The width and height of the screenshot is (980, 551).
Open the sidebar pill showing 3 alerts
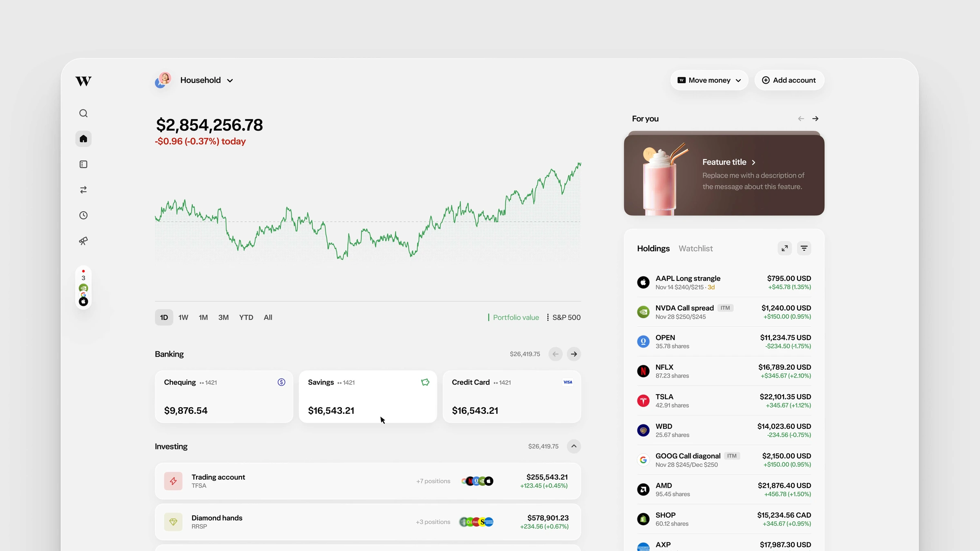pos(83,288)
